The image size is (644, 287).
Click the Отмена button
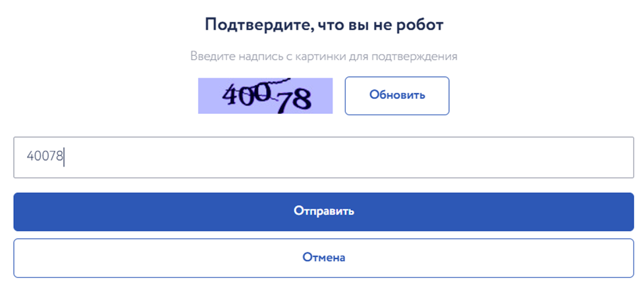tap(323, 257)
